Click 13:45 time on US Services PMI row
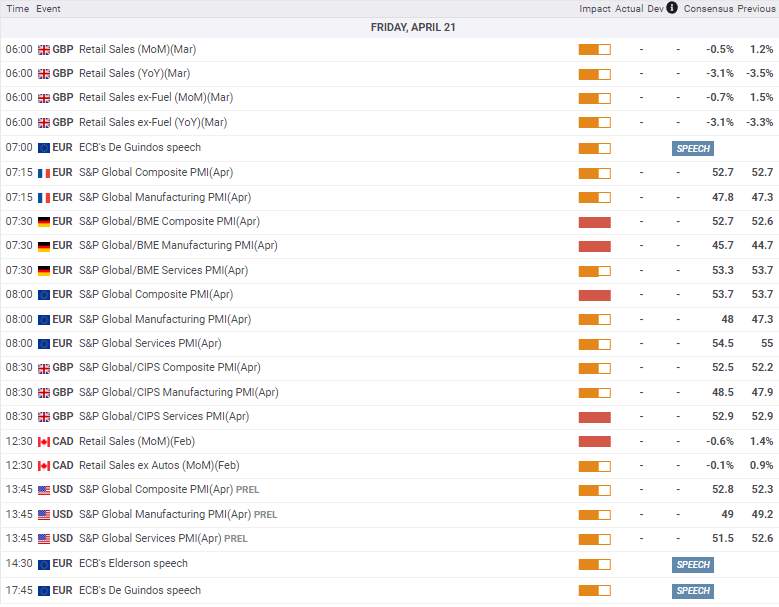 (x=19, y=538)
